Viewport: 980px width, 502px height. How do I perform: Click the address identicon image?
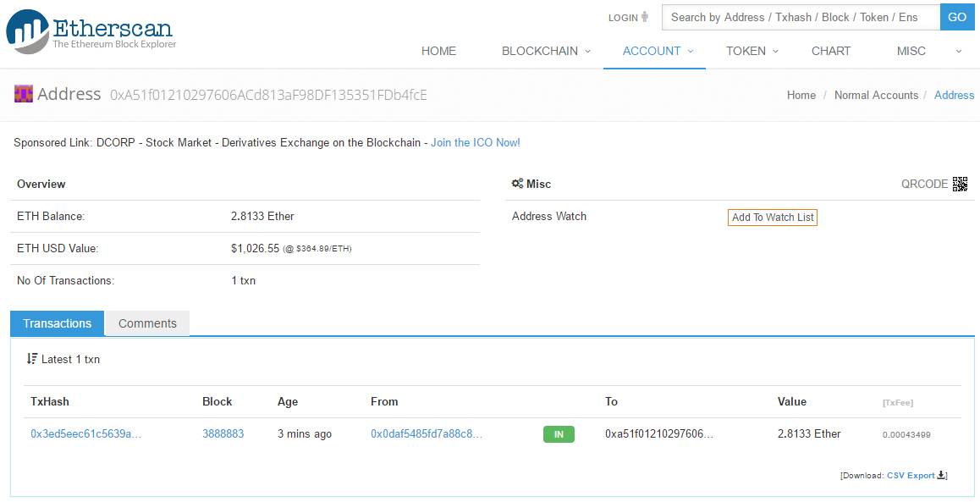(x=23, y=94)
